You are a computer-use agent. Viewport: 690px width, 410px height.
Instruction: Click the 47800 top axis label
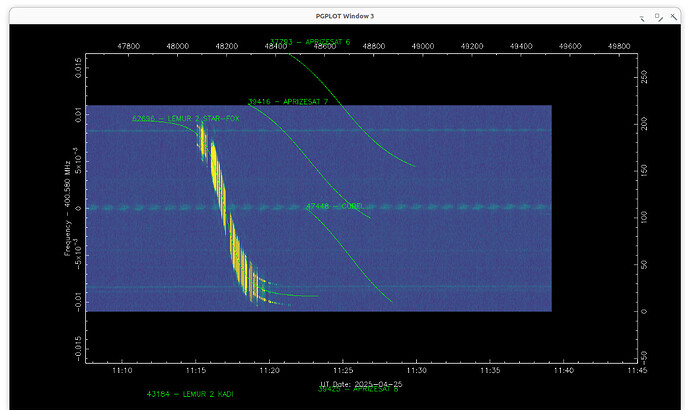point(128,46)
